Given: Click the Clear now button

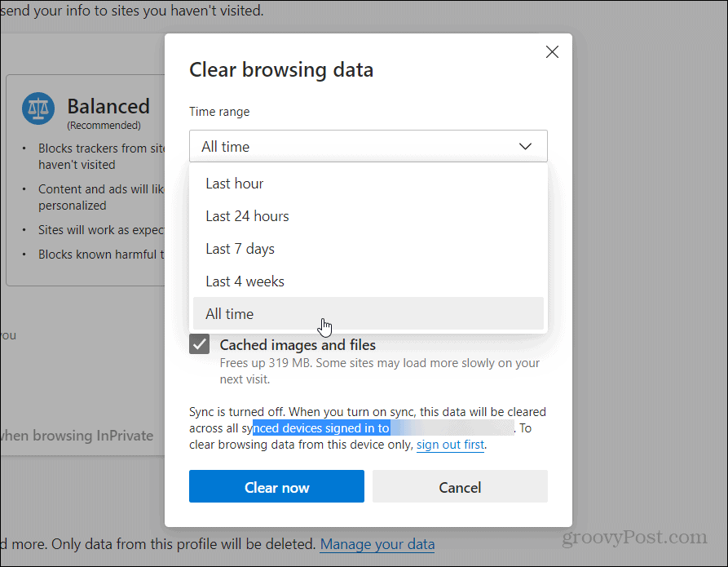Looking at the screenshot, I should click(276, 486).
